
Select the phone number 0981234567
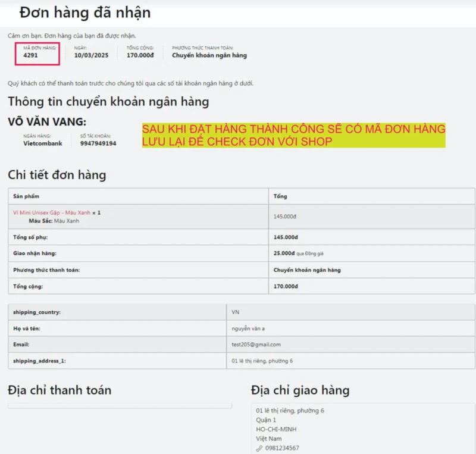pyautogui.click(x=282, y=448)
